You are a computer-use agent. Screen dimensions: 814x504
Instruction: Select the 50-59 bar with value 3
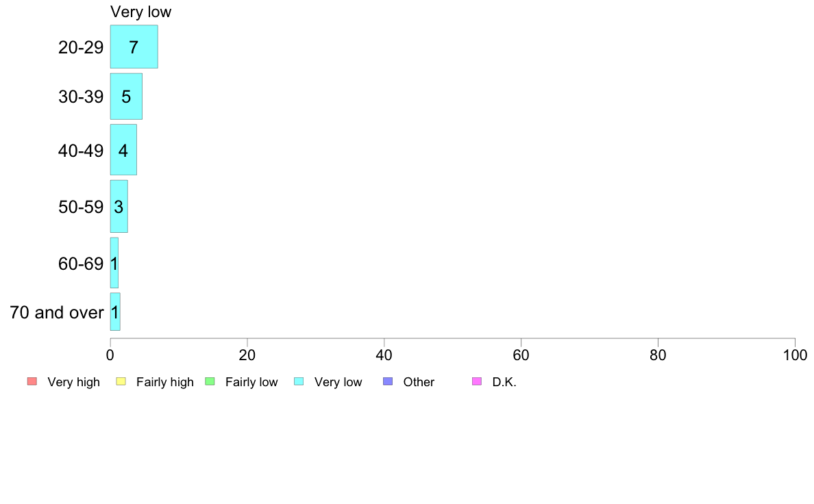click(x=119, y=207)
